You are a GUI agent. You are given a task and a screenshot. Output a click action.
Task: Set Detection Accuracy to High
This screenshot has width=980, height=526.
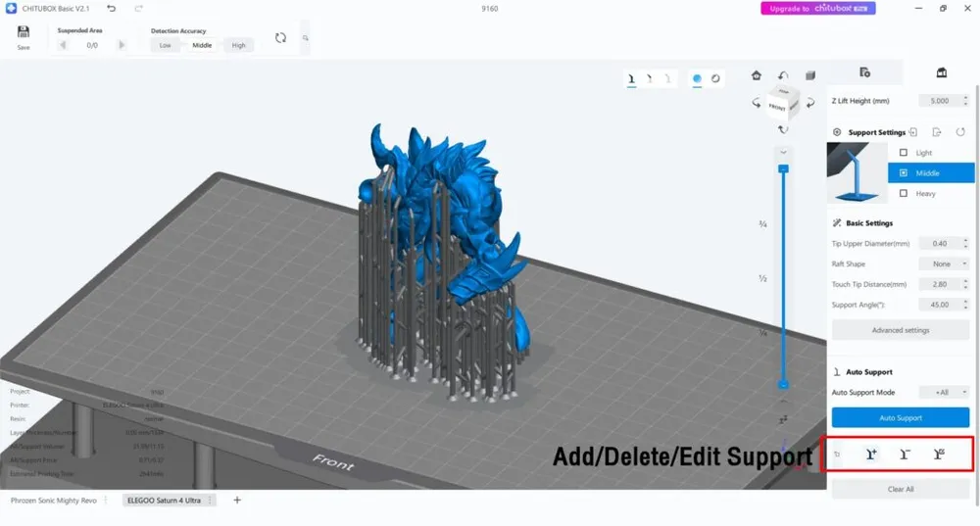[x=238, y=45]
